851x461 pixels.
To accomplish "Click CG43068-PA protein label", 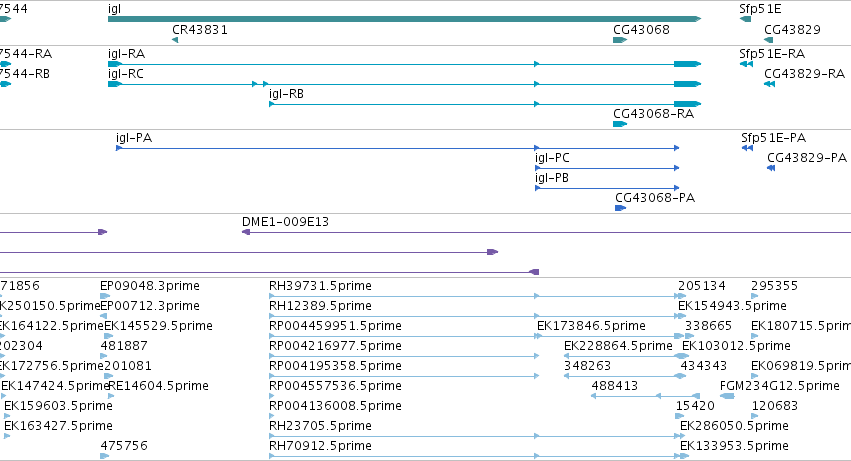I will 655,198.
